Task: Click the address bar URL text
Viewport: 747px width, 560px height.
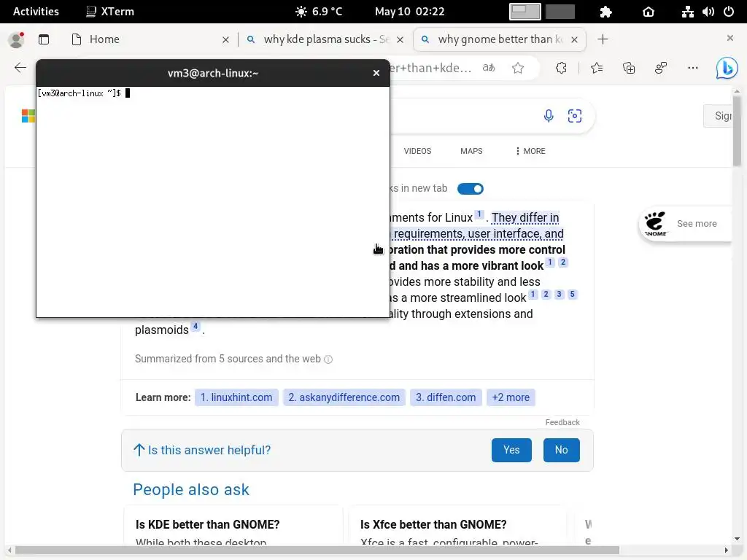Action: coord(431,68)
